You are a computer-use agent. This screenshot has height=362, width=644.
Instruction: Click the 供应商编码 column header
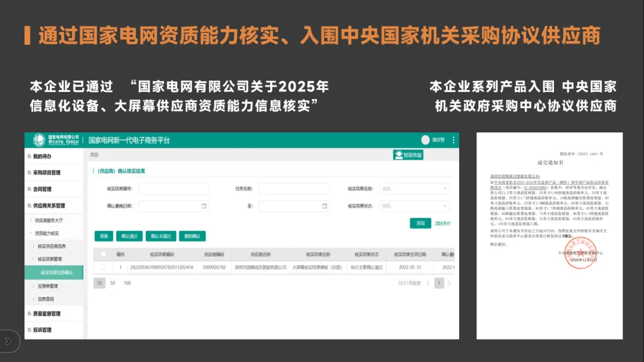pos(214,254)
